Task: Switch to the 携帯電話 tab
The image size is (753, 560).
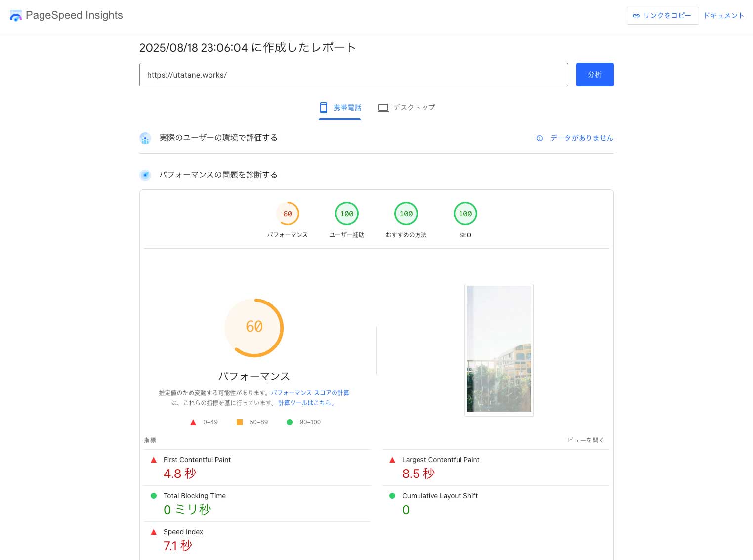Action: point(340,108)
